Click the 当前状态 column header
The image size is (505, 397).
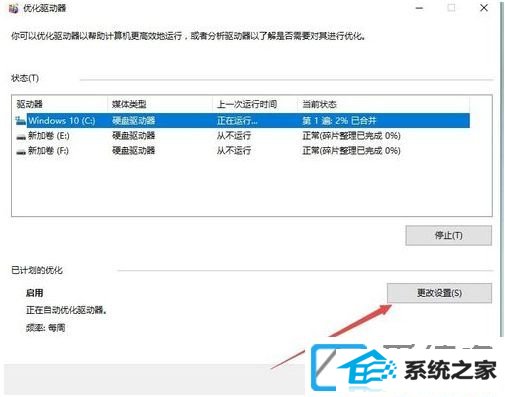click(319, 104)
